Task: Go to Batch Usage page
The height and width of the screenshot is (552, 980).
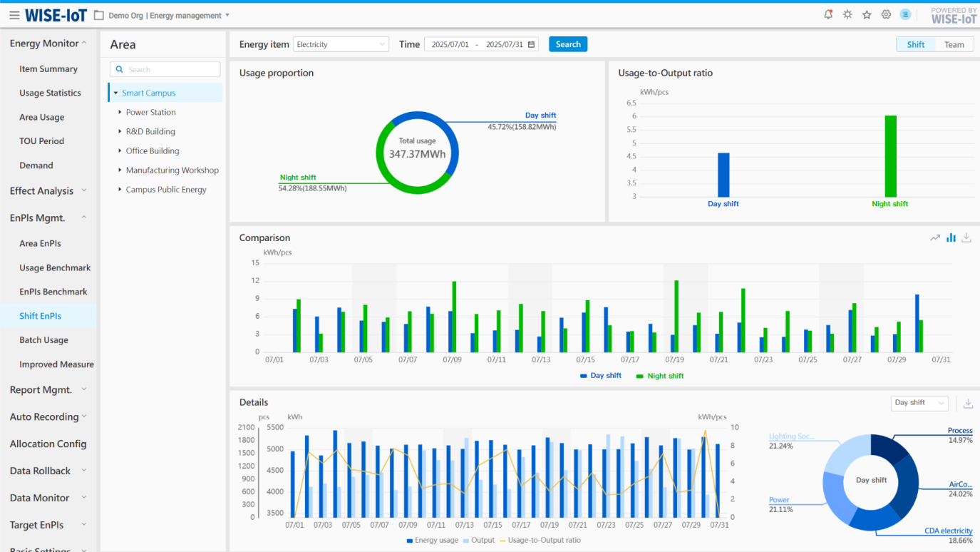Action: [43, 340]
